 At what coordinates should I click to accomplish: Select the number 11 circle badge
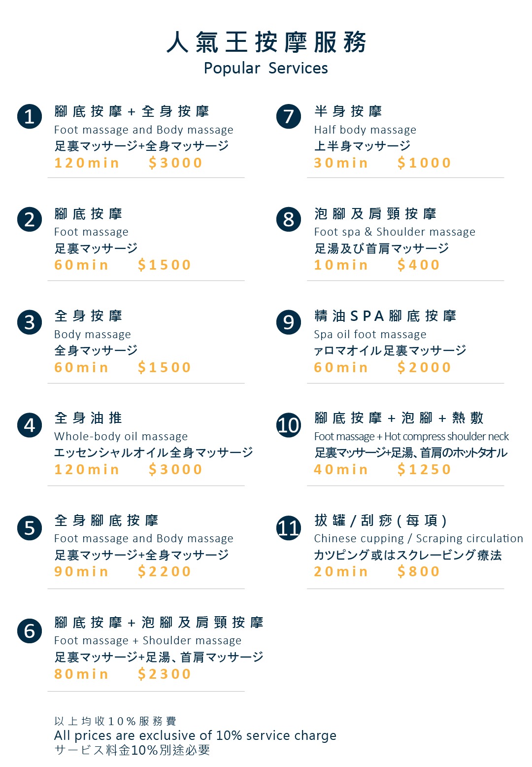coord(289,528)
